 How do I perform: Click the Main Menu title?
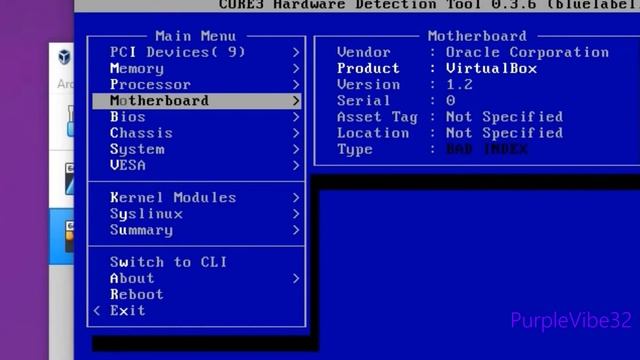point(196,36)
